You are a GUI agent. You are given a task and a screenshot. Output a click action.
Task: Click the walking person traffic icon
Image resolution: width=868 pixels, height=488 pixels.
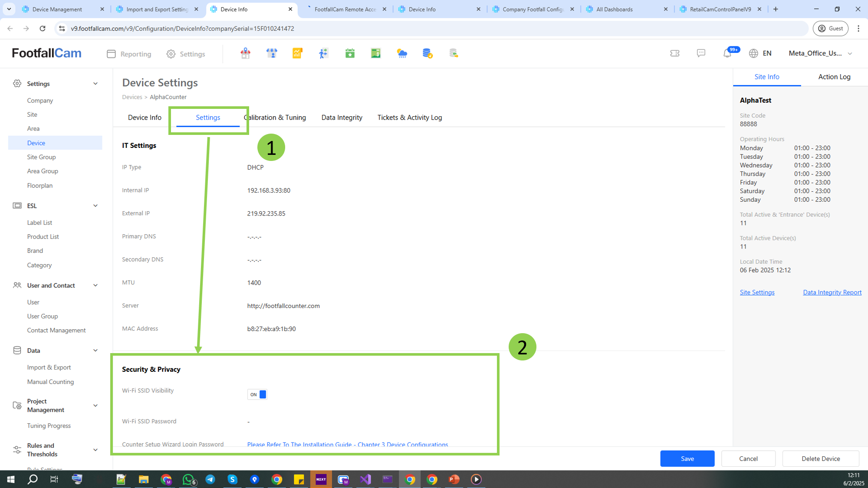coord(323,53)
